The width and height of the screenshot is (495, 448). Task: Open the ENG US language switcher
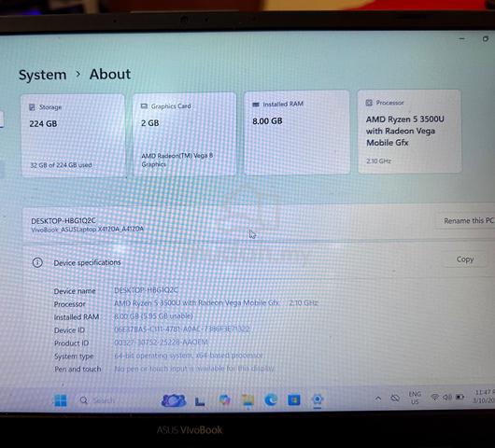coord(415,398)
